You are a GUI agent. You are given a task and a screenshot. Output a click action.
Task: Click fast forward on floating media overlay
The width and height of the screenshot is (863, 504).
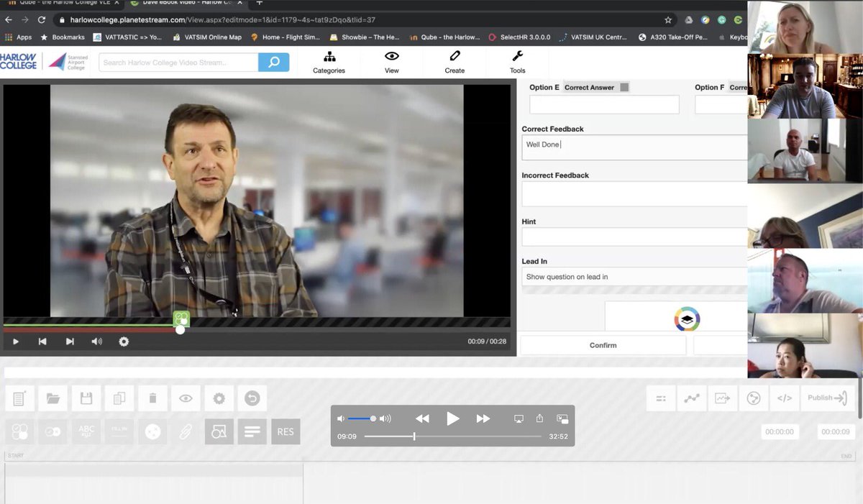[x=483, y=418]
